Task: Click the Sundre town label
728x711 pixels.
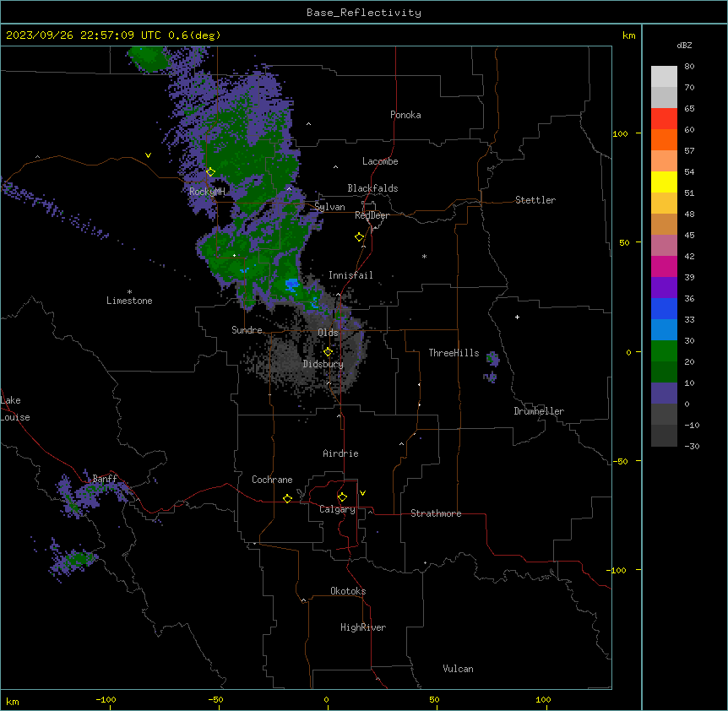Action: (247, 330)
